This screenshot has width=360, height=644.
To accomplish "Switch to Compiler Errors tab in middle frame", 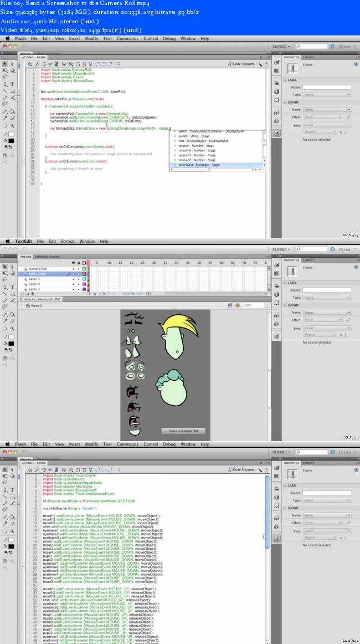I will pyautogui.click(x=47, y=257).
